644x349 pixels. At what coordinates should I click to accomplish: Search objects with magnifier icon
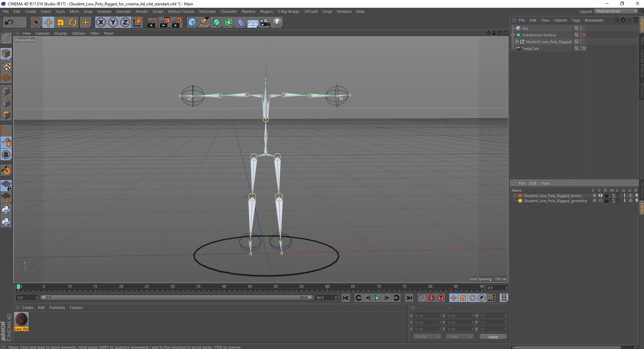point(616,20)
